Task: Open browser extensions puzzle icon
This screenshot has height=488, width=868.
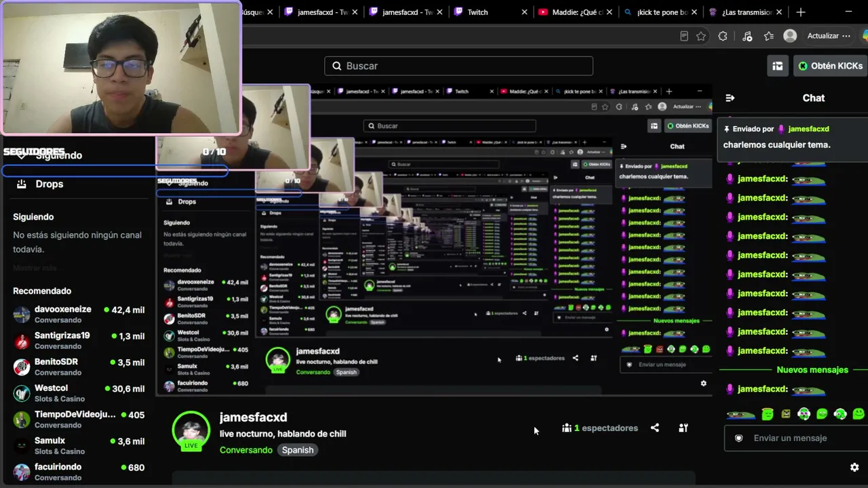Action: tap(723, 36)
